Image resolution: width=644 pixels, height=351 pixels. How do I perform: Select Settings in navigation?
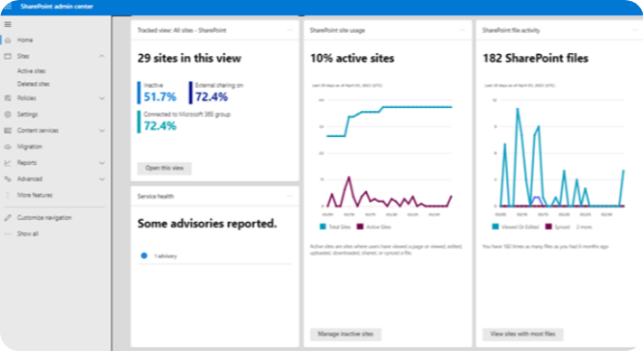coord(28,115)
